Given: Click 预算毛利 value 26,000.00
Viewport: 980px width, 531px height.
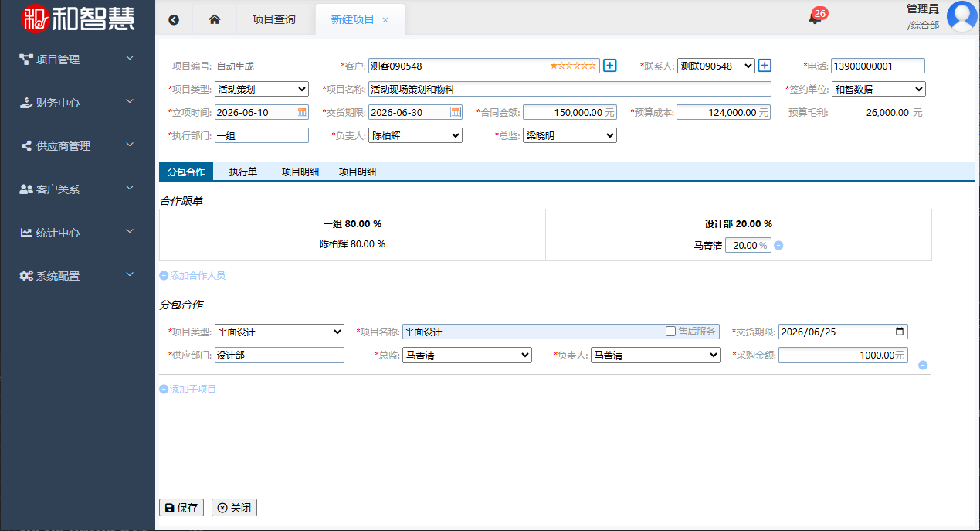Looking at the screenshot, I should click(x=887, y=112).
